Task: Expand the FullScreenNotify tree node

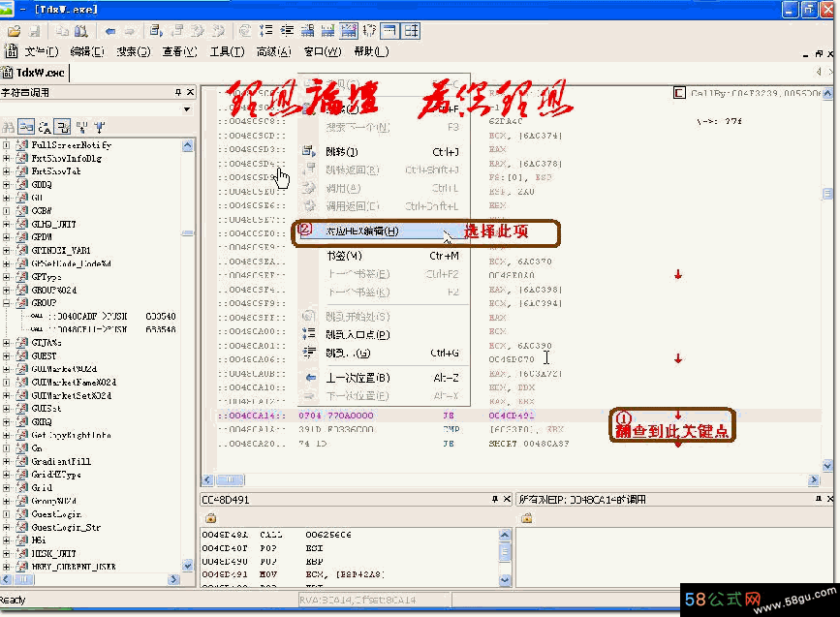Action: [8, 145]
